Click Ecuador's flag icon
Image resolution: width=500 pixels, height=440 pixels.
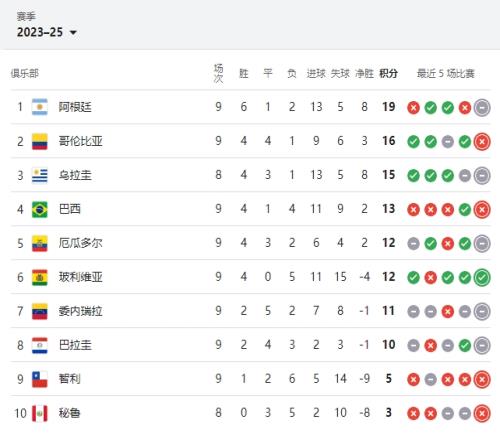(40, 243)
